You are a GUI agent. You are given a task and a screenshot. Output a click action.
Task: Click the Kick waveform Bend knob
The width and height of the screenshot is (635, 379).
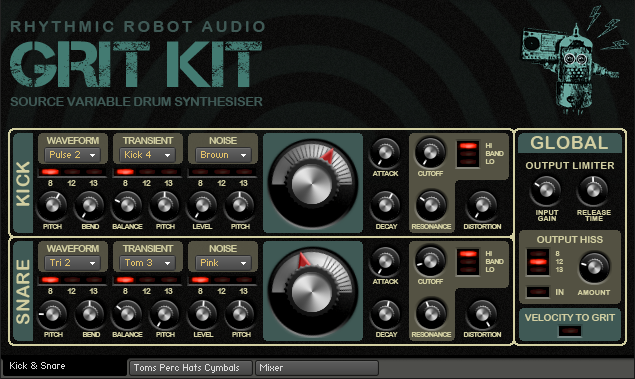coord(89,206)
